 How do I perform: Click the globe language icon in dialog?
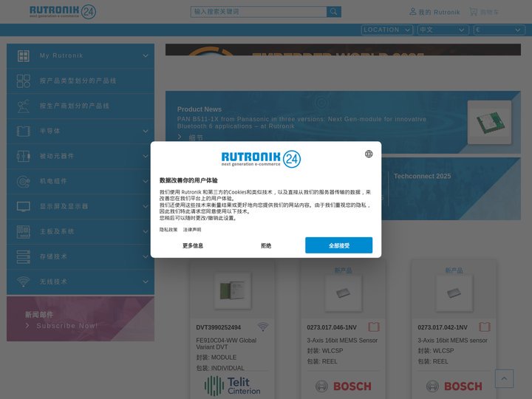click(x=369, y=154)
